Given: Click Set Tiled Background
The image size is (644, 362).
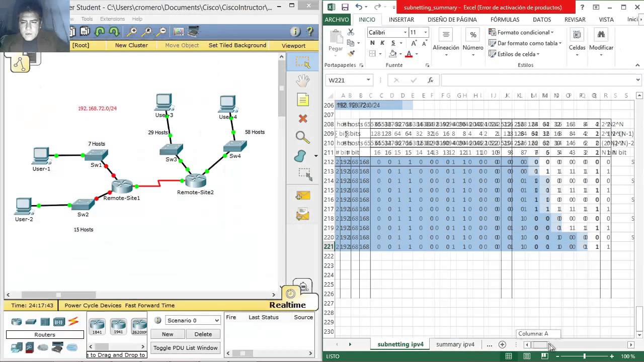Looking at the screenshot, I should pos(237,45).
